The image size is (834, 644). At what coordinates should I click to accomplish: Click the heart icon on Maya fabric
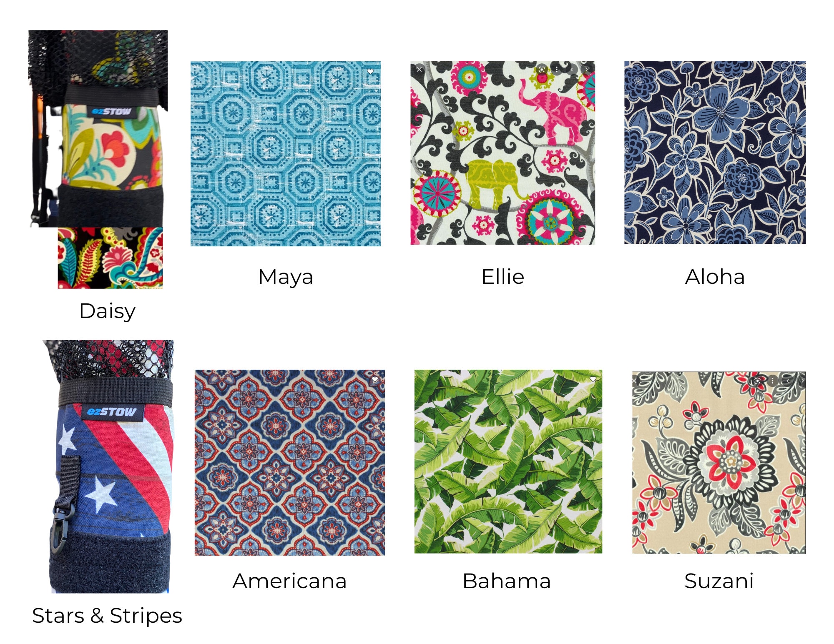(370, 72)
